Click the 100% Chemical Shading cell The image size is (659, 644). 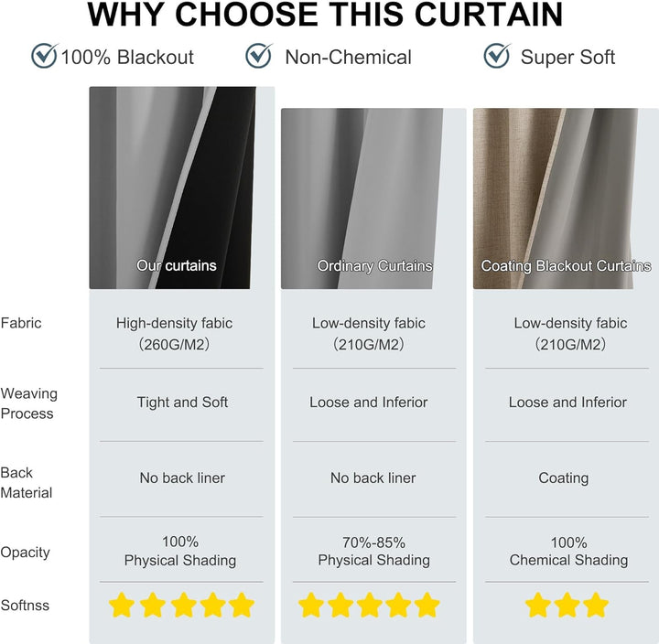coord(568,552)
